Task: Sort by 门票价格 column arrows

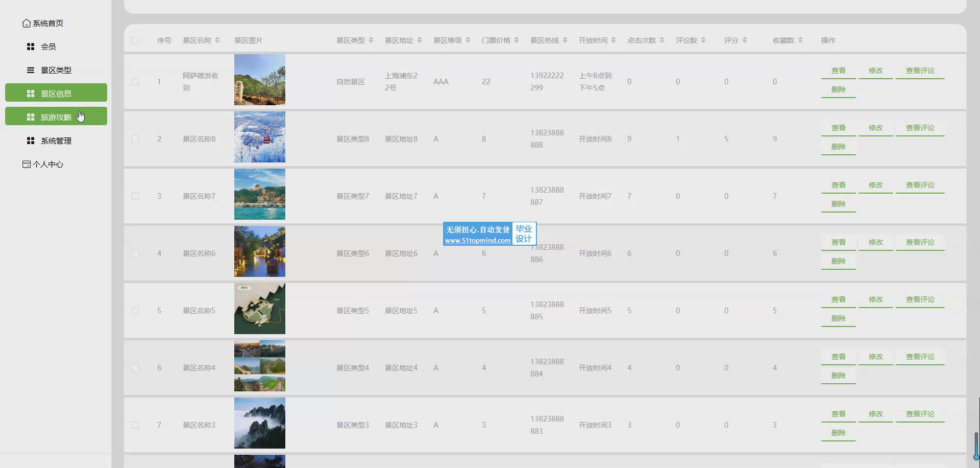Action: [517, 40]
